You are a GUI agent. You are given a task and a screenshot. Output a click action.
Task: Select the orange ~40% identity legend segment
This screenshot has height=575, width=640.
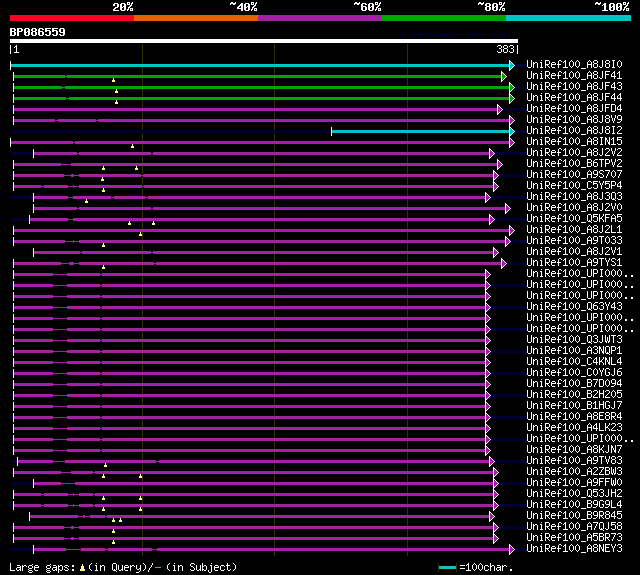196,18
